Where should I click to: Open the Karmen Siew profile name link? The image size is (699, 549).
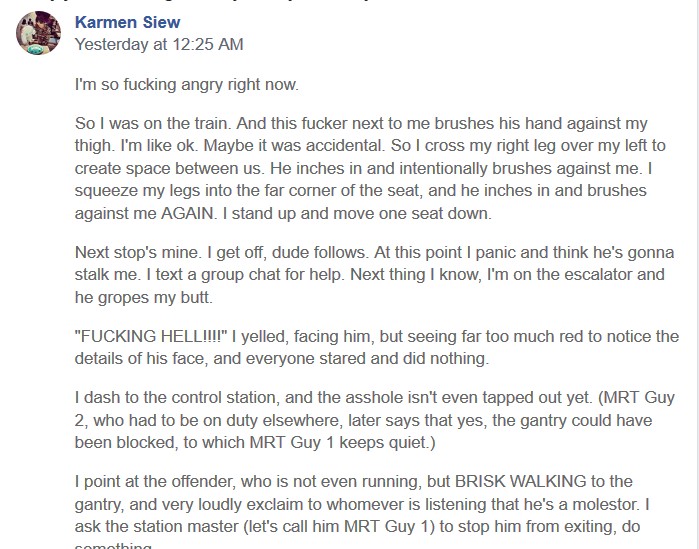tap(127, 22)
